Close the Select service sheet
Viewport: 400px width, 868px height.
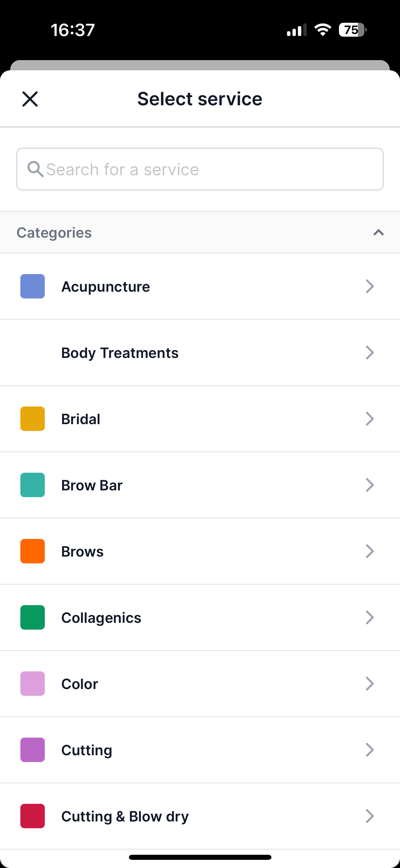pyautogui.click(x=30, y=99)
